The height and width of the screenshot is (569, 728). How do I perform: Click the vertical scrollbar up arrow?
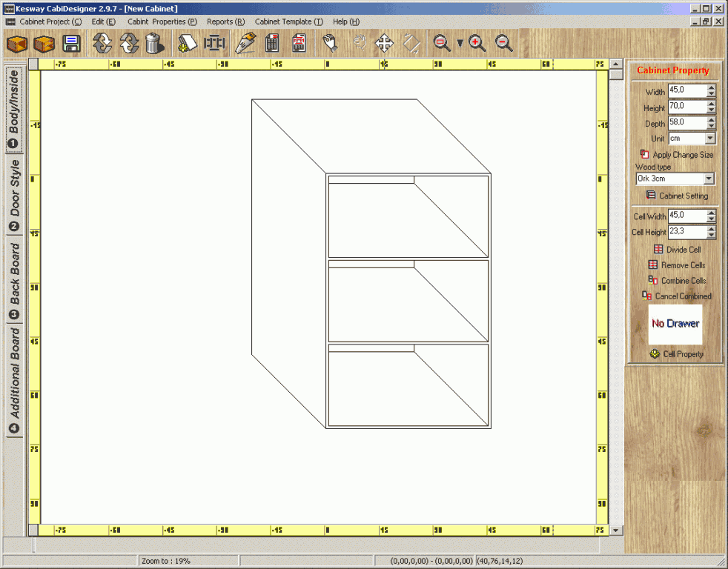[x=616, y=64]
